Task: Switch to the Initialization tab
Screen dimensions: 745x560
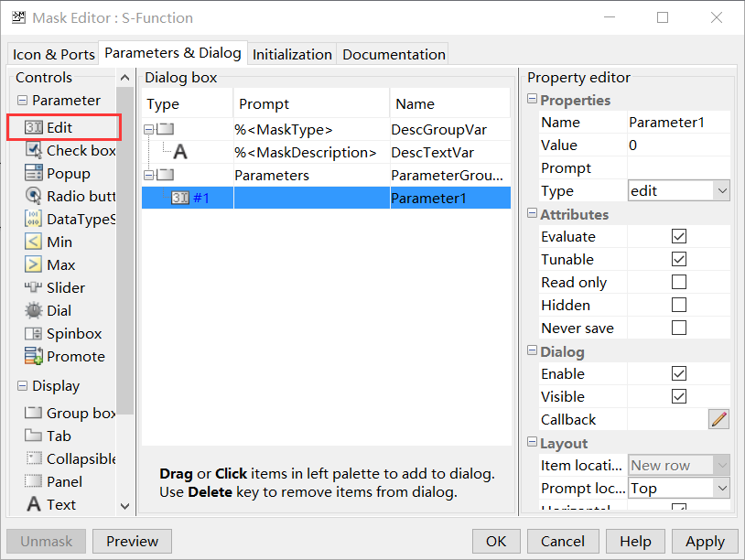Action: pos(292,54)
